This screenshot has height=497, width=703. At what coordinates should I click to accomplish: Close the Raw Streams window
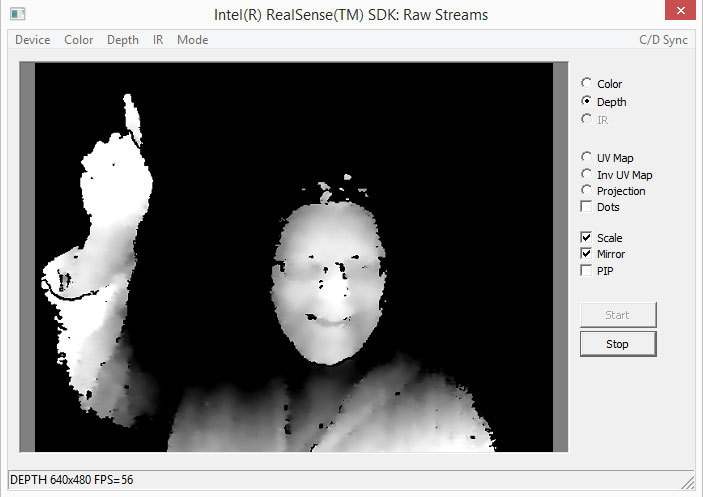pos(680,10)
